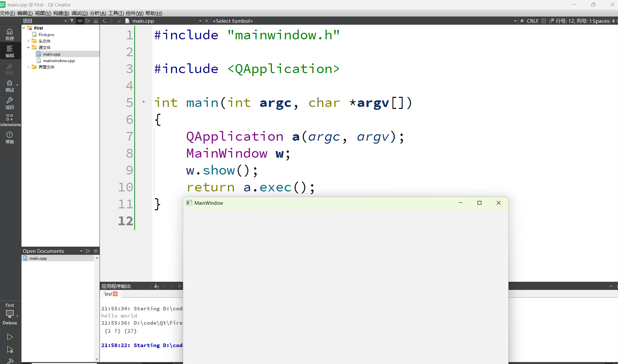Click the code model inspector icon
The height and width of the screenshot is (364, 618).
tap(551, 21)
